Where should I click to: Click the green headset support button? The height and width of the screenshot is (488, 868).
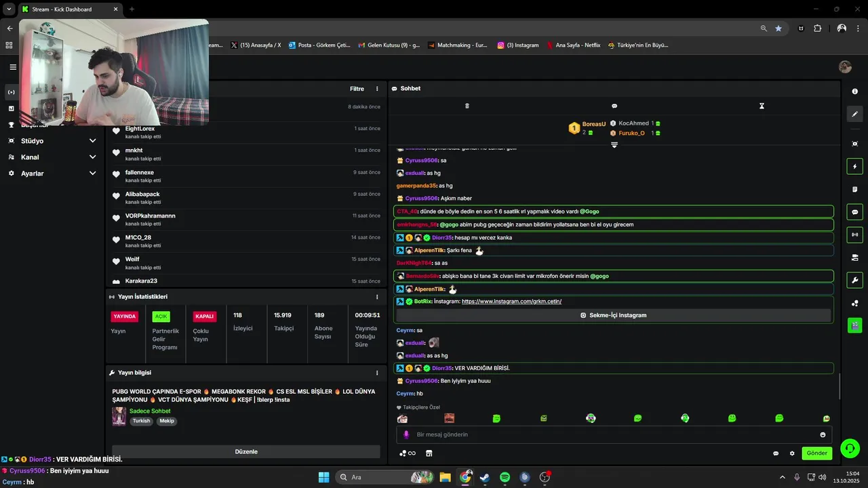[850, 448]
